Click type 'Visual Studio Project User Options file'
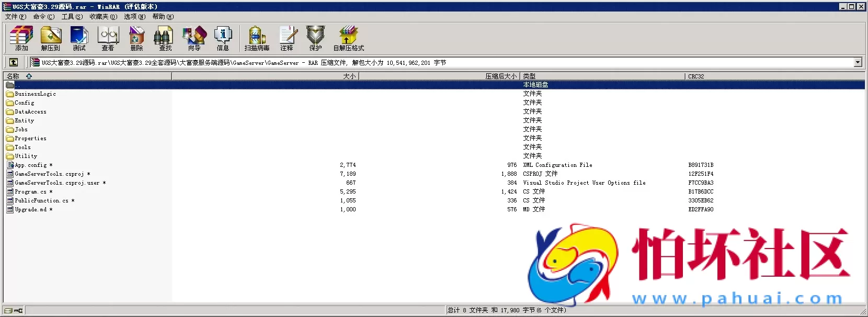This screenshot has width=868, height=317. point(584,183)
